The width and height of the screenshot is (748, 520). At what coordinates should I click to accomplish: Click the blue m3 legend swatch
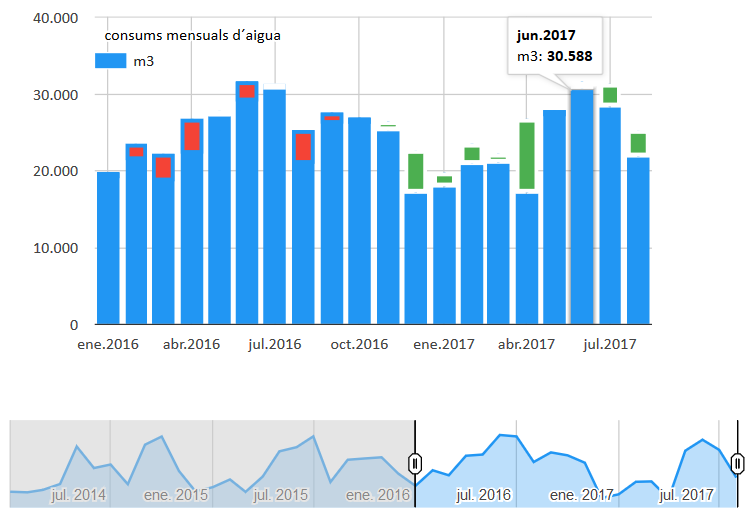click(x=111, y=61)
